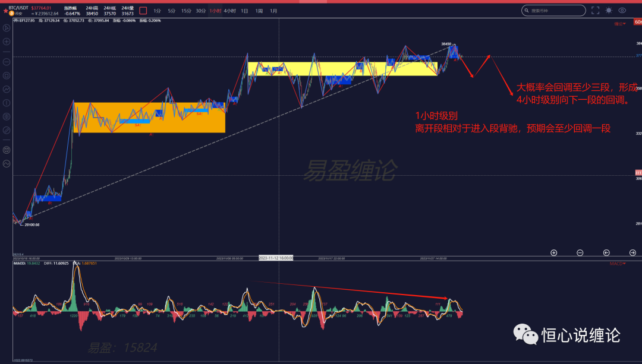Click the $37764.01 price
This screenshot has width=642, height=364.
42,8
